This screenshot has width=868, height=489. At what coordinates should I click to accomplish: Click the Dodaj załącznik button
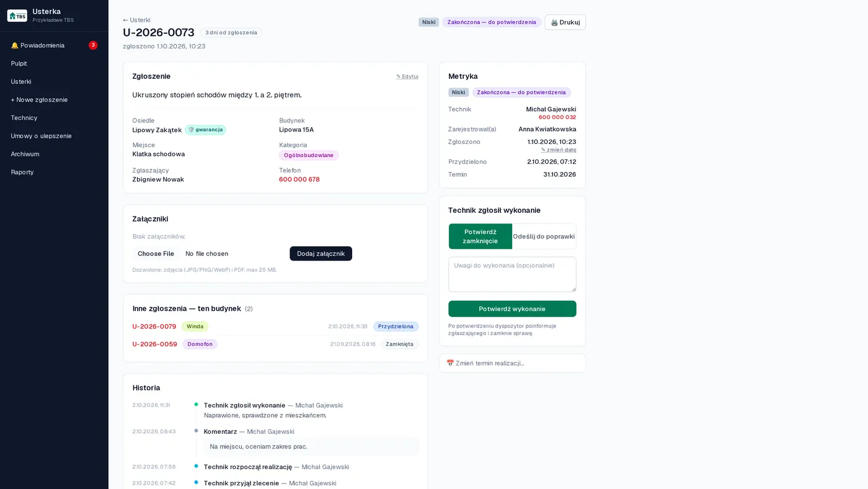point(321,254)
